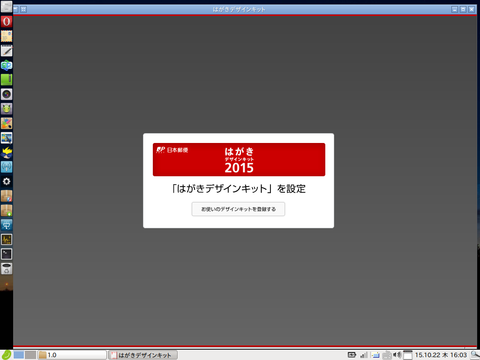480x360 pixels.
Task: Click the 日本郵便 logo in the banner
Action: tap(172, 150)
